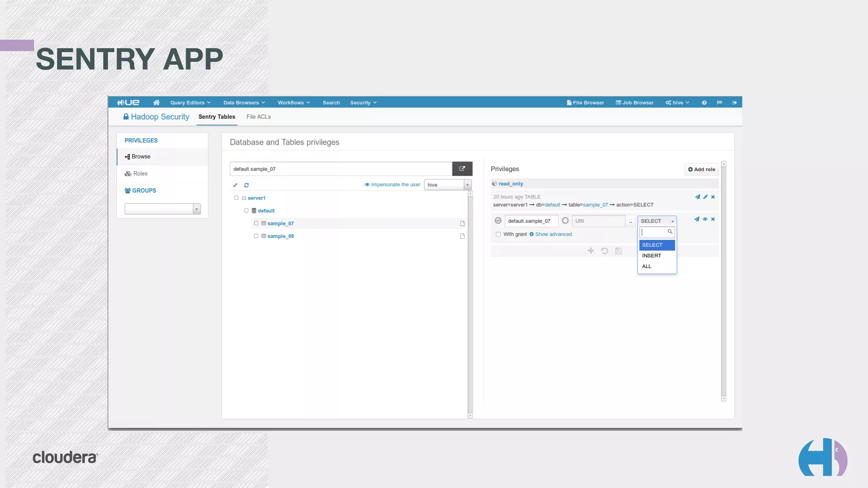The height and width of the screenshot is (488, 868).
Task: Choose INSERT from the action dropdown list
Action: tap(651, 255)
